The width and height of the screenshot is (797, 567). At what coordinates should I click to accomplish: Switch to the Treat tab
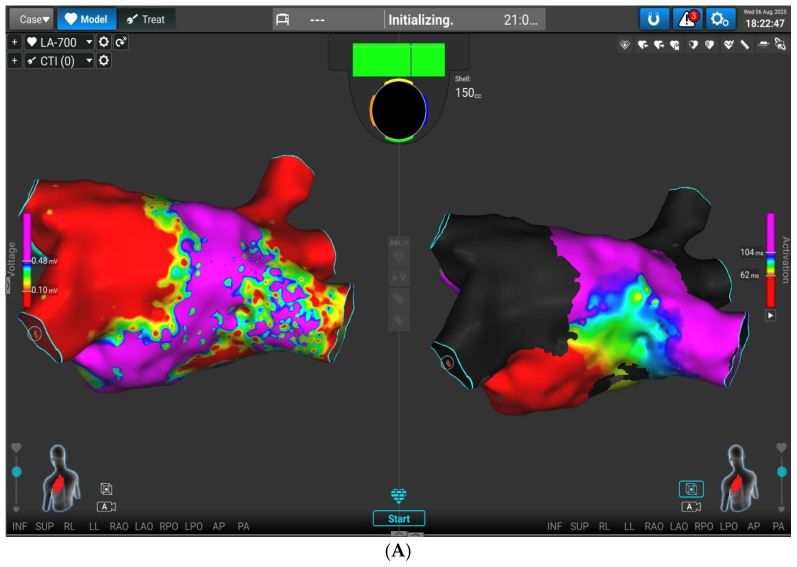pos(146,19)
